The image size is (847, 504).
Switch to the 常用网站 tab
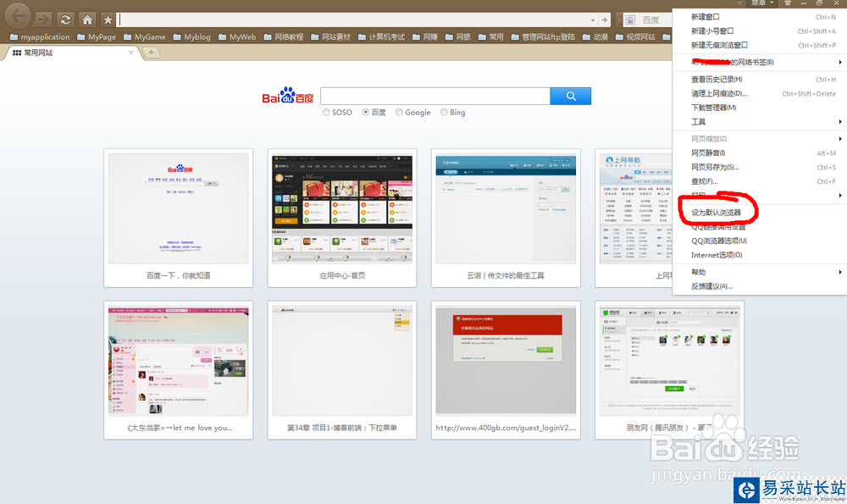pyautogui.click(x=71, y=53)
